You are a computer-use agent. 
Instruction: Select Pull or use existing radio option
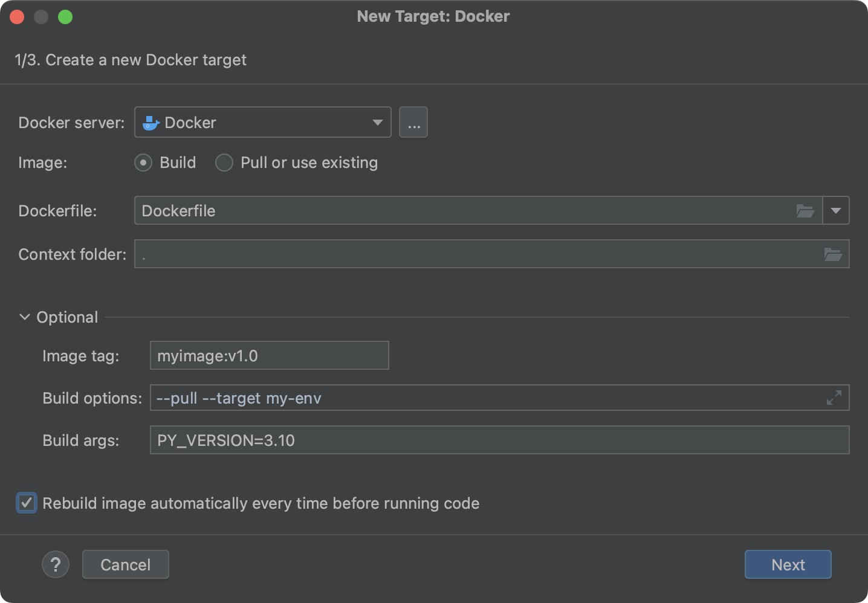pos(224,163)
